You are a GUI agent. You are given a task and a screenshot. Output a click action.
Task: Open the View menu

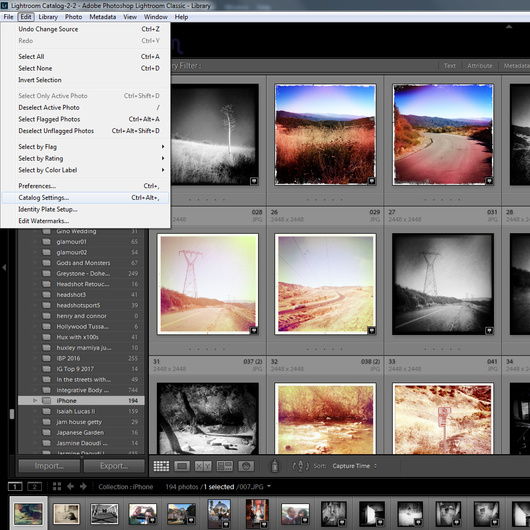tap(130, 17)
